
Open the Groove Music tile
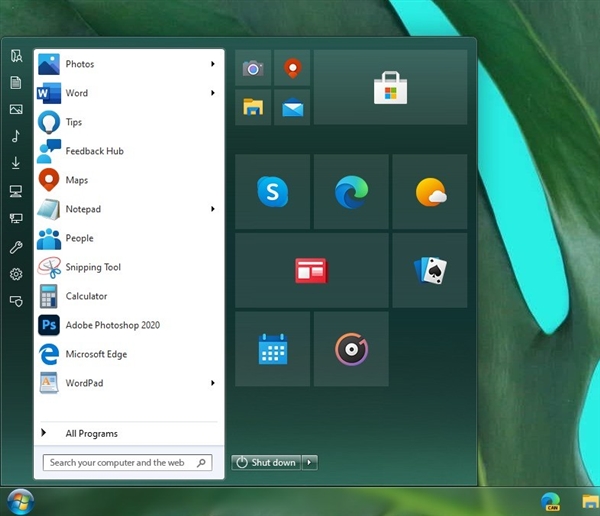point(351,349)
